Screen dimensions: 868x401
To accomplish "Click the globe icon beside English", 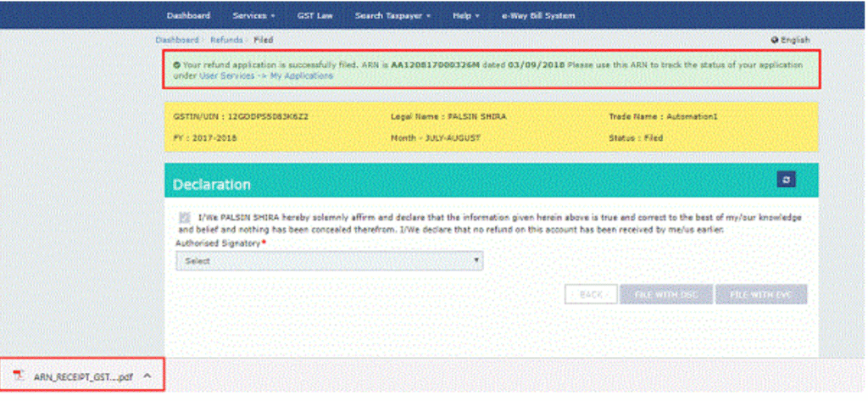I will 774,40.
